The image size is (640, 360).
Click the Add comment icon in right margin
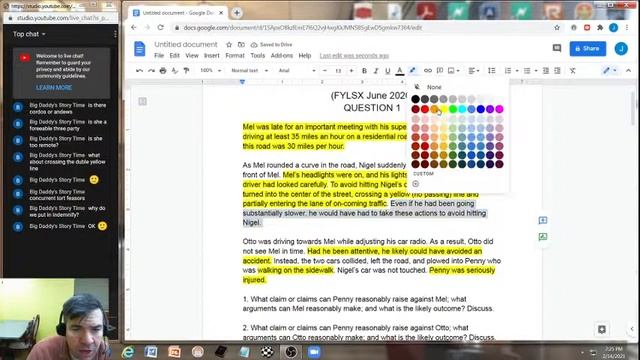542,220
